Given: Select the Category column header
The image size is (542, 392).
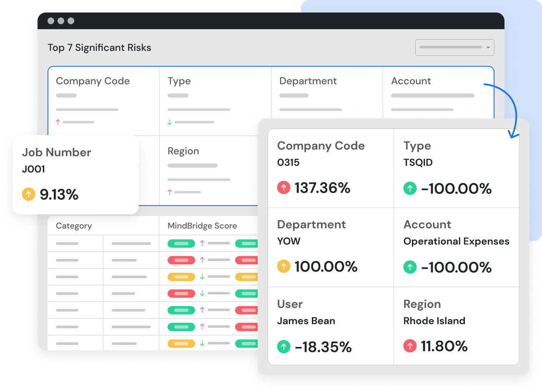Looking at the screenshot, I should 74,226.
